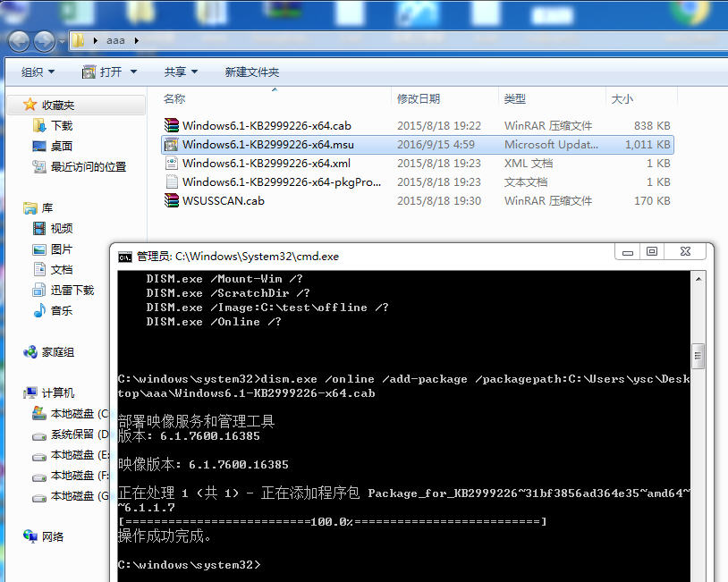
Task: Click the 打开 toolbar button
Action: click(x=103, y=72)
